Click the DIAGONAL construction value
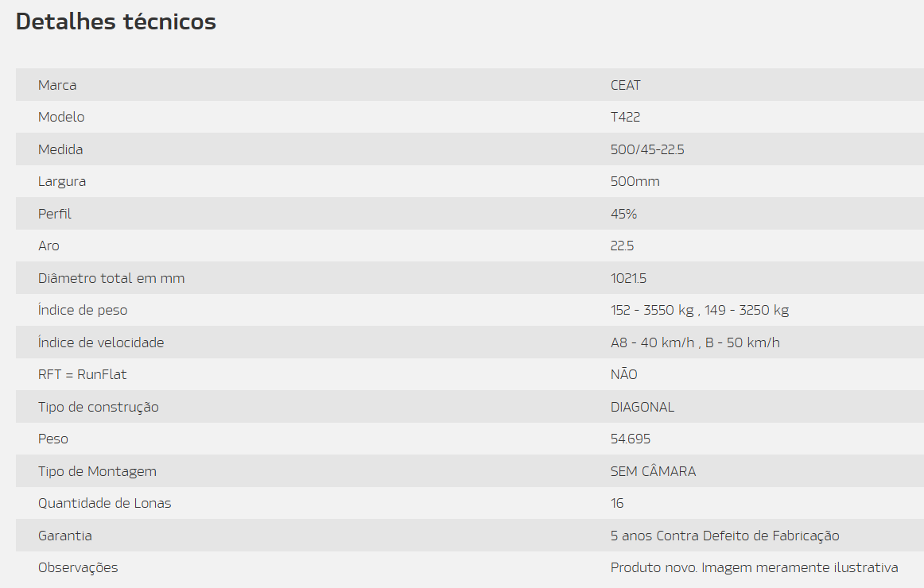This screenshot has width=924, height=588. pos(643,407)
